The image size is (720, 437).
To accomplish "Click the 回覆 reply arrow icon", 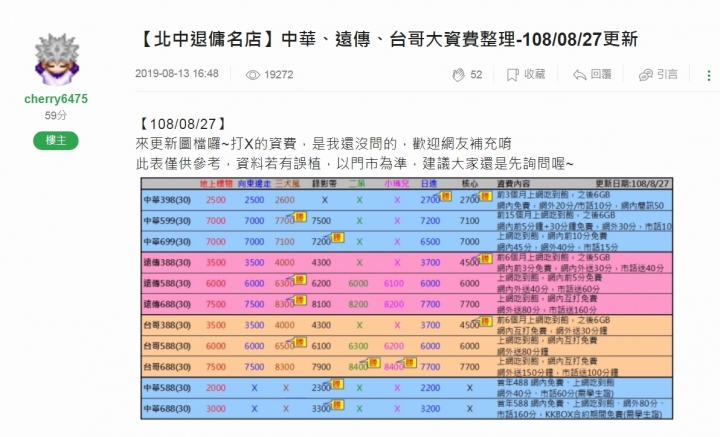I will pyautogui.click(x=579, y=75).
